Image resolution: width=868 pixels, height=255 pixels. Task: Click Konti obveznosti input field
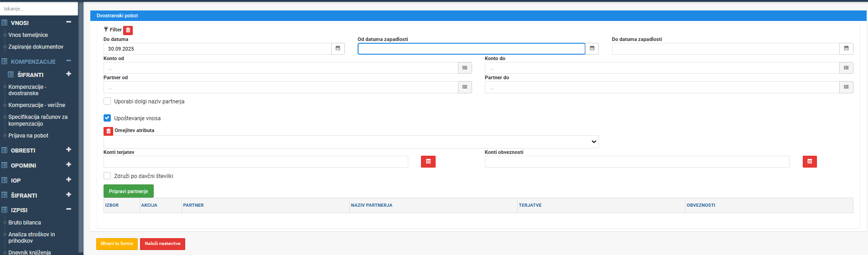637,162
